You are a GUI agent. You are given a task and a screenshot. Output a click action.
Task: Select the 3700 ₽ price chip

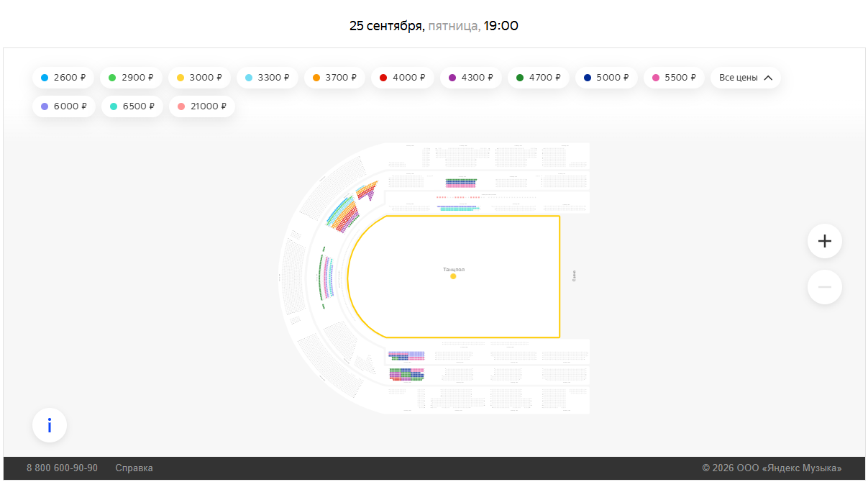[334, 78]
